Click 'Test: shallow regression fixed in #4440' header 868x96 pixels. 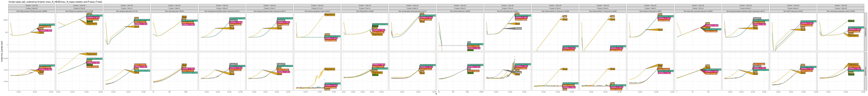click(x=317, y=11)
